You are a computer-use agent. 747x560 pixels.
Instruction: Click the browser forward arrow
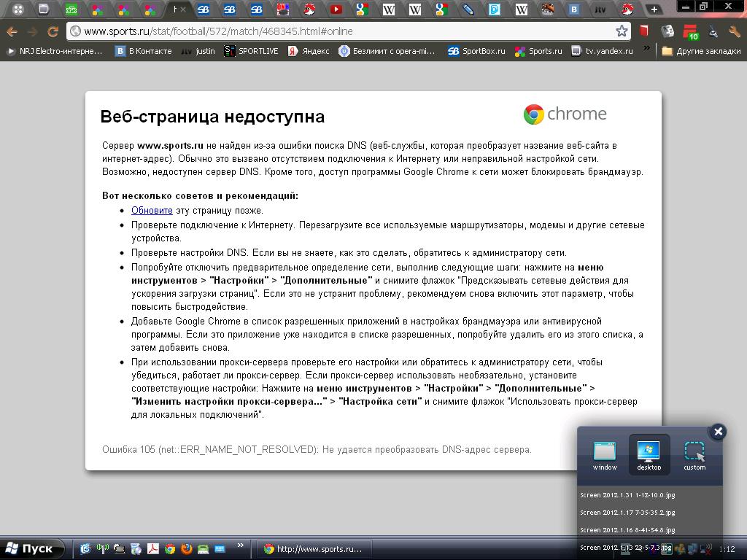point(32,32)
